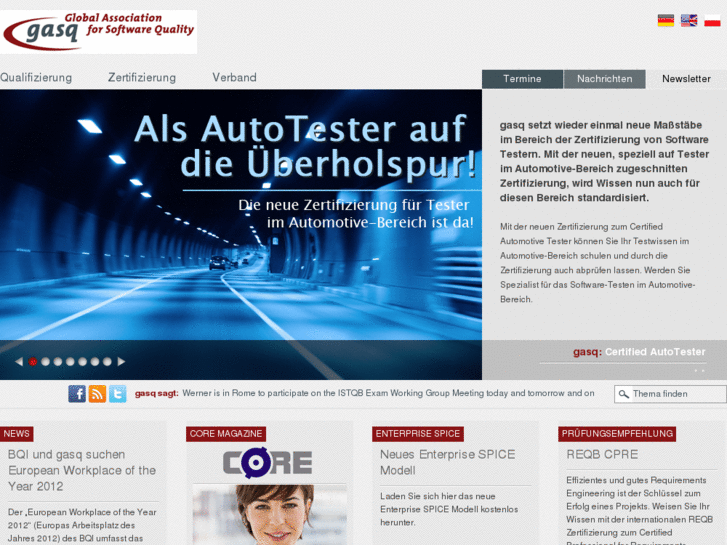Click the CORE magazine logo
The image size is (727, 545).
268,462
